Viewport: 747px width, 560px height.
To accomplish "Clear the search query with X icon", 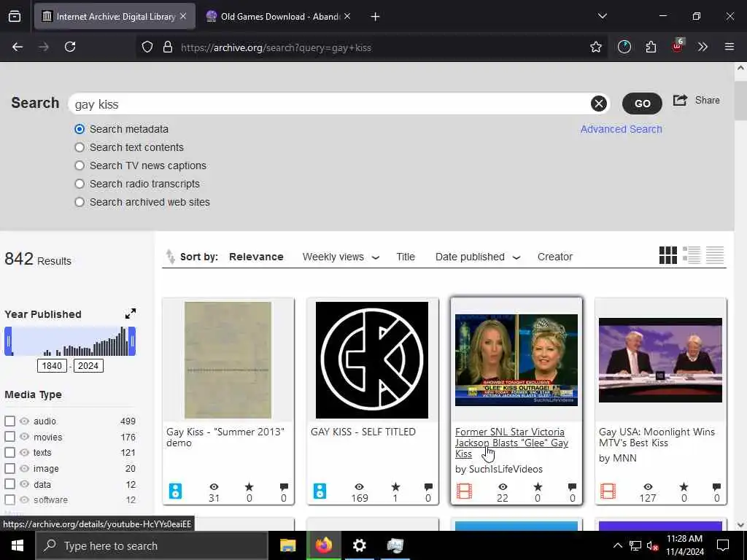I will (x=599, y=104).
